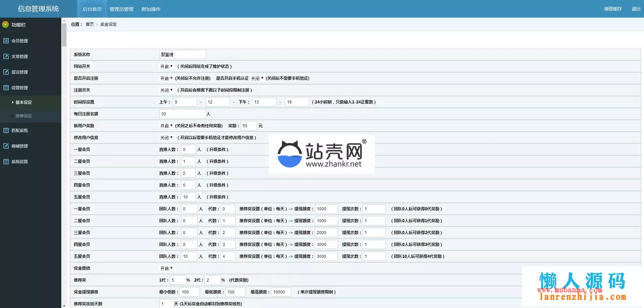Viewport: 644px width, 308px height.
Task: Click the 商城管理 sidebar icon
Action: click(x=6, y=146)
